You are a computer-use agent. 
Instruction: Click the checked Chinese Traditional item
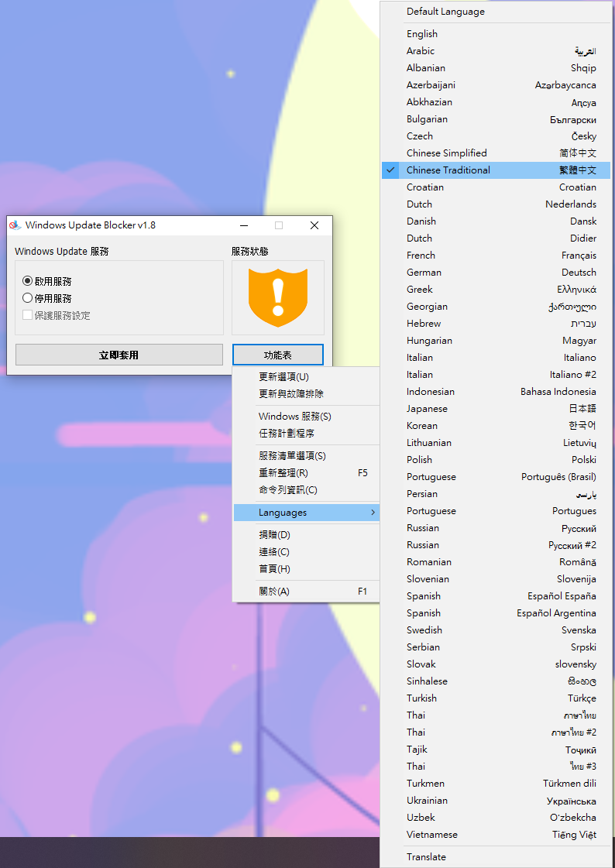(496, 170)
